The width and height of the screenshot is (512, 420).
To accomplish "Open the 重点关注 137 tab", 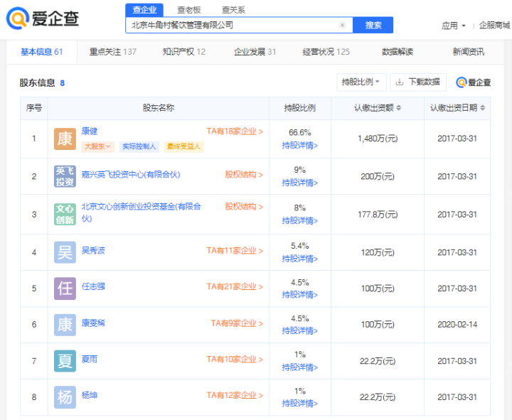I will 113,52.
